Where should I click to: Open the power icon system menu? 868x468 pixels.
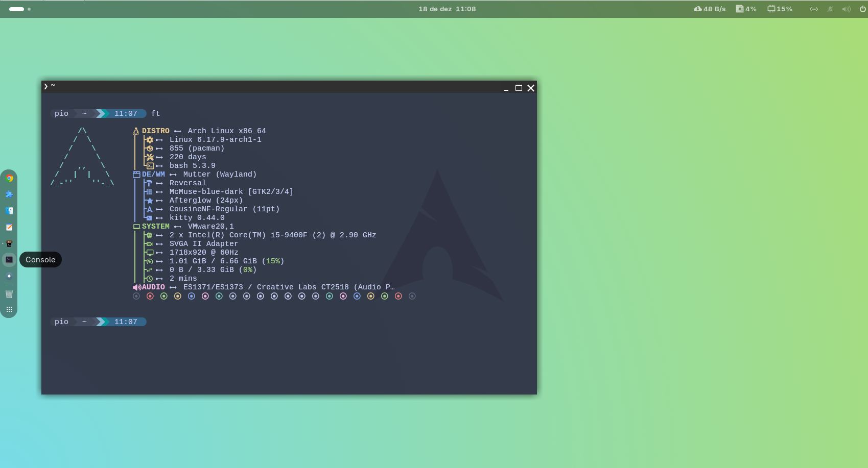(x=862, y=9)
